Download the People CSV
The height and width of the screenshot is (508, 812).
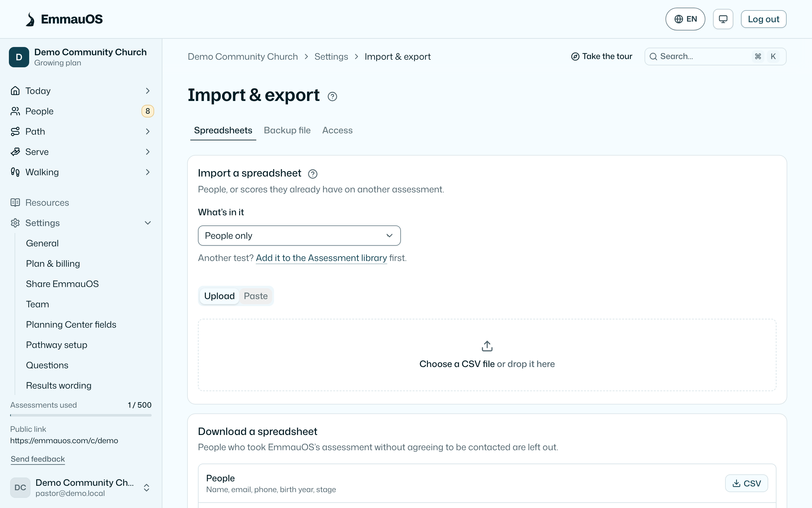coord(746,483)
